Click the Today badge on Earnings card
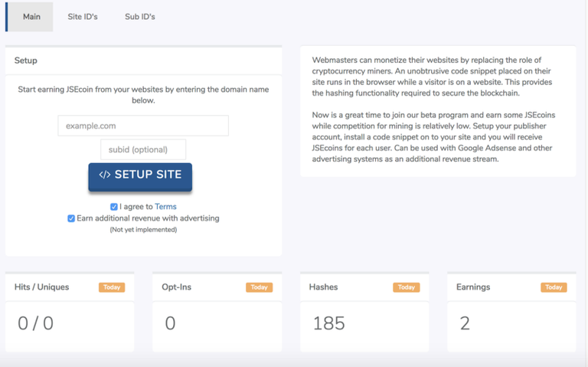588x367 pixels. 553,287
